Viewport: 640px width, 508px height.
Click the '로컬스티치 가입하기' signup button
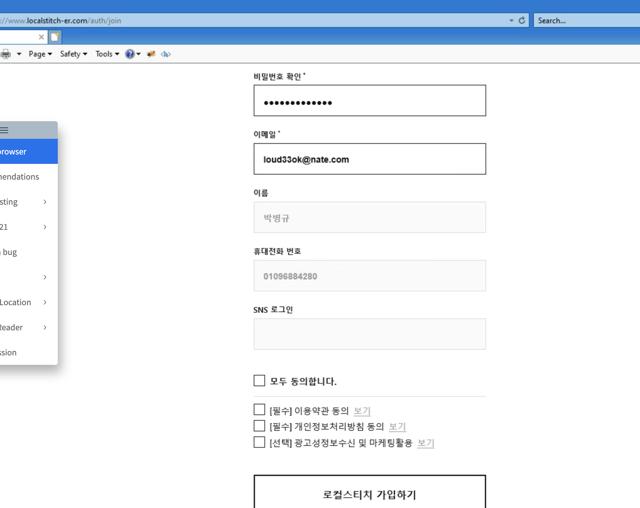[369, 494]
